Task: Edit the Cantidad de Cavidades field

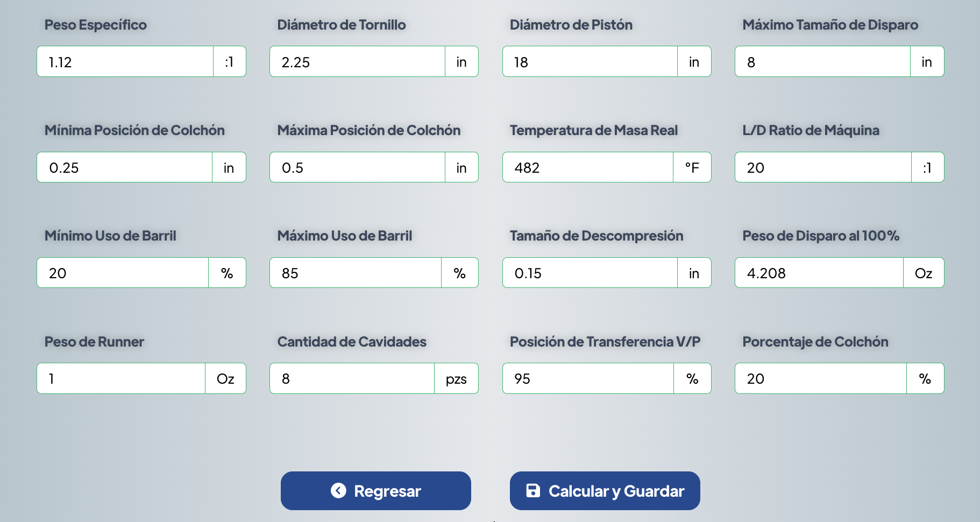Action: click(352, 378)
